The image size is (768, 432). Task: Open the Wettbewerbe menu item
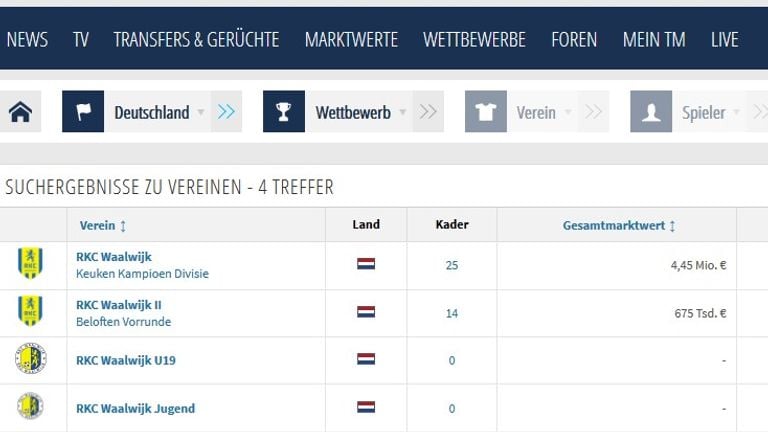(474, 39)
